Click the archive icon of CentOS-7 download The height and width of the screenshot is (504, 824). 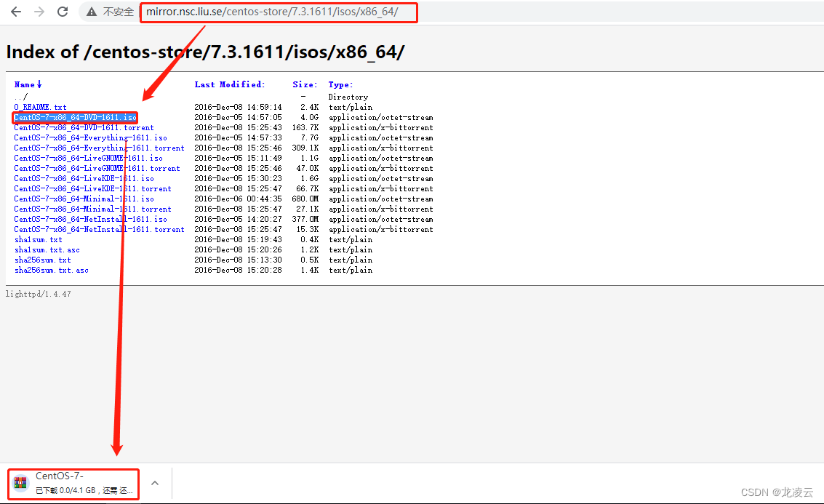pyautogui.click(x=20, y=482)
